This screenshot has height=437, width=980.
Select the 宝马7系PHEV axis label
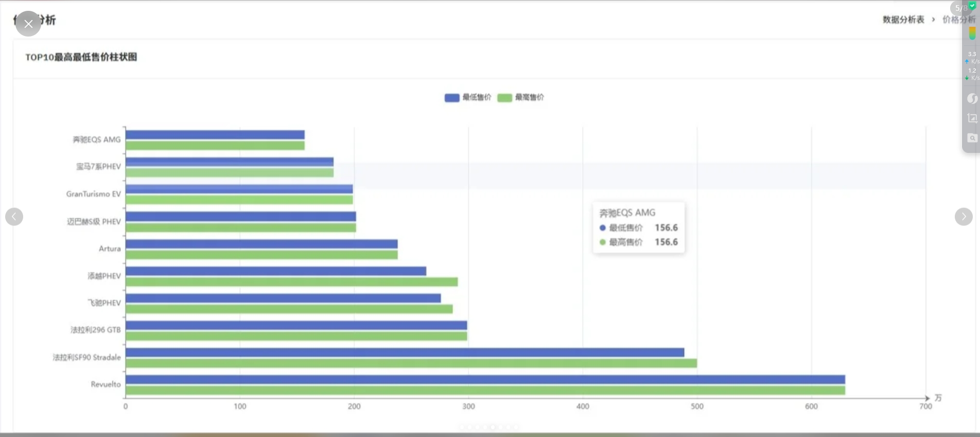[x=98, y=166]
